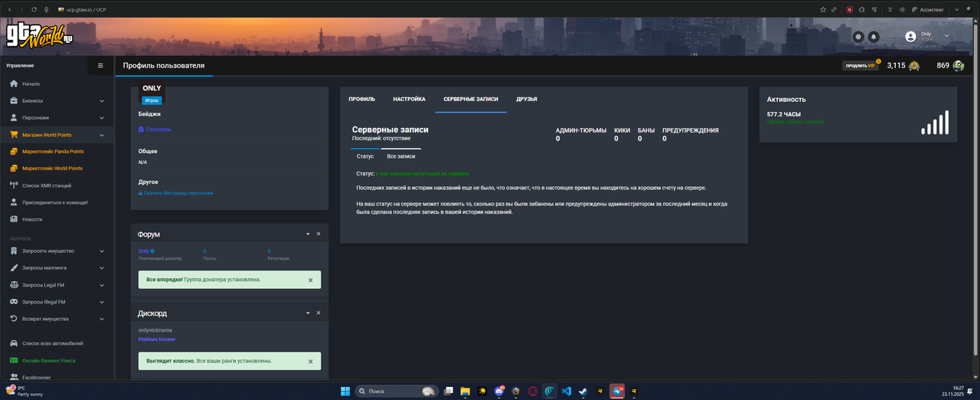Open Visual Studio Code from taskbar
The image size is (980, 400).
click(x=567, y=391)
